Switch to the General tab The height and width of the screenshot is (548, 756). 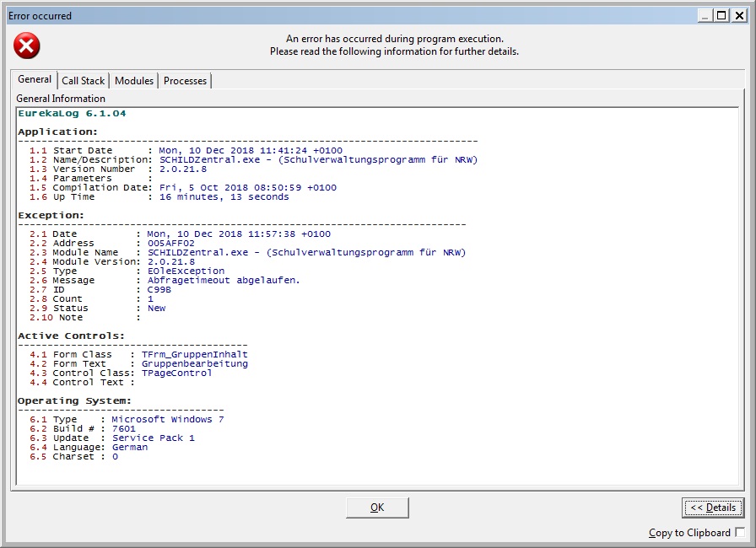coord(35,79)
